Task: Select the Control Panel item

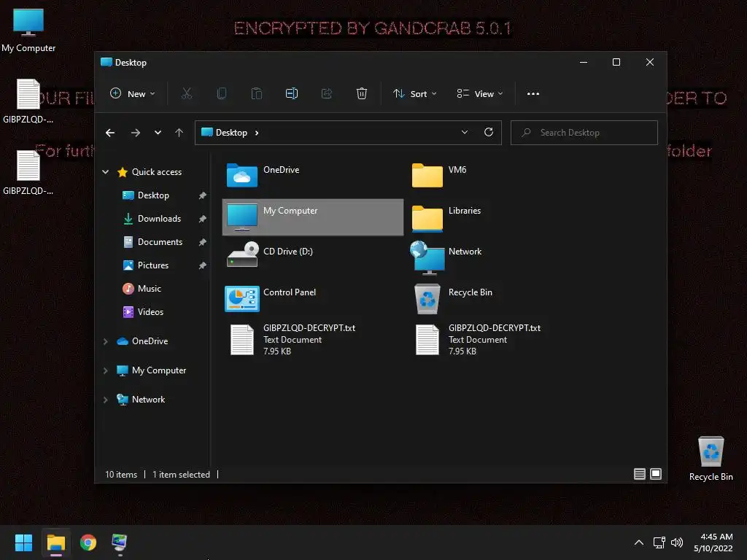Action: pos(312,299)
